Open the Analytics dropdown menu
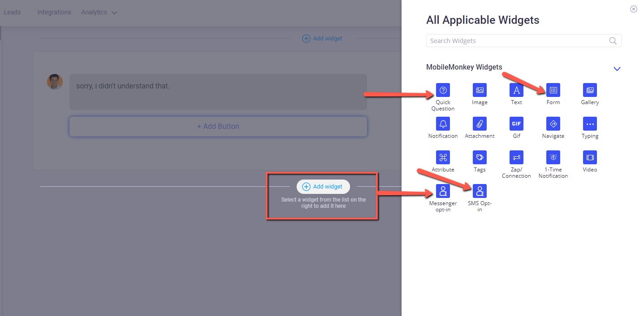 point(99,13)
